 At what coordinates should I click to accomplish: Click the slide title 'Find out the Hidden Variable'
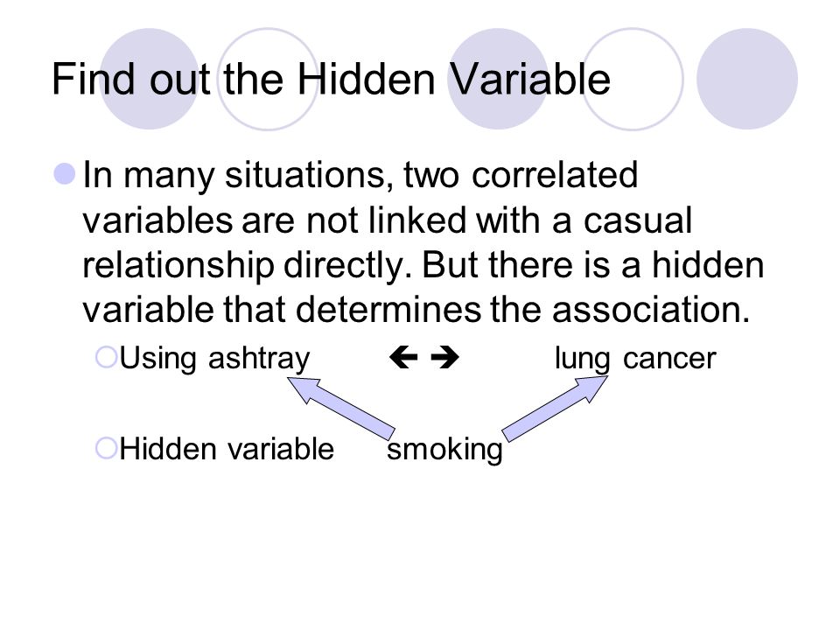pyautogui.click(x=331, y=80)
